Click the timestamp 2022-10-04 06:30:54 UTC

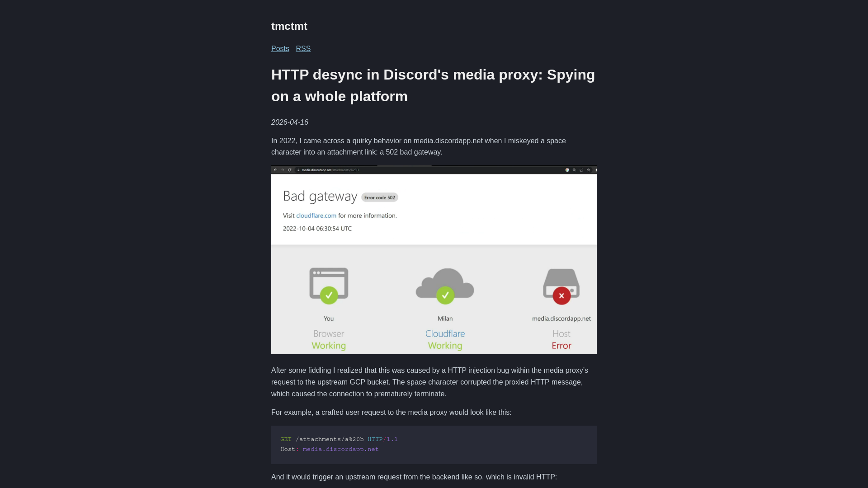[x=317, y=228]
